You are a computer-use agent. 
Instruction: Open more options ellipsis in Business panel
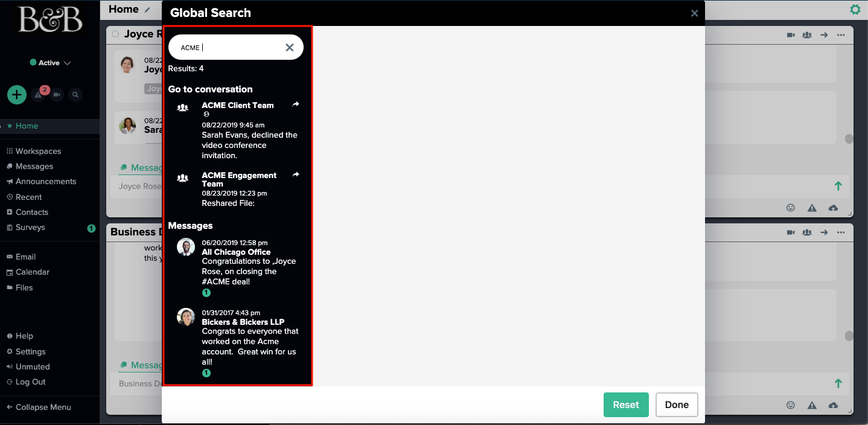pos(841,232)
